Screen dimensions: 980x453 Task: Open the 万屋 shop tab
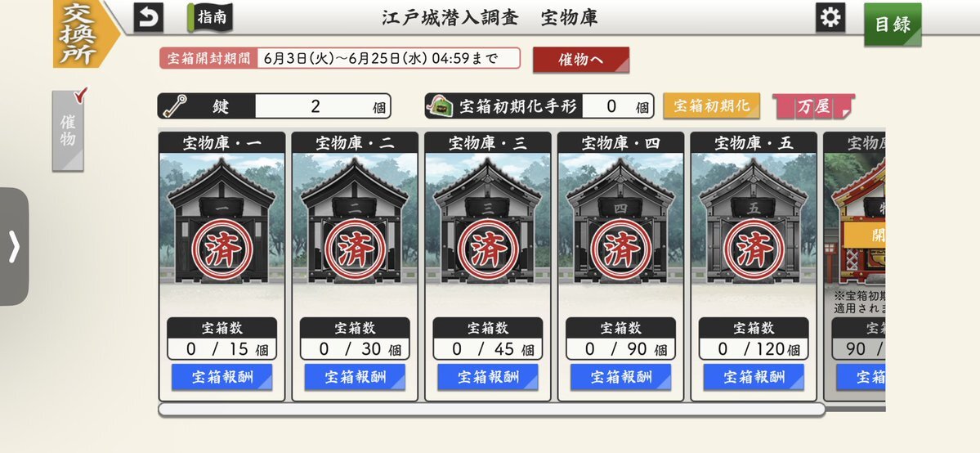pyautogui.click(x=813, y=106)
